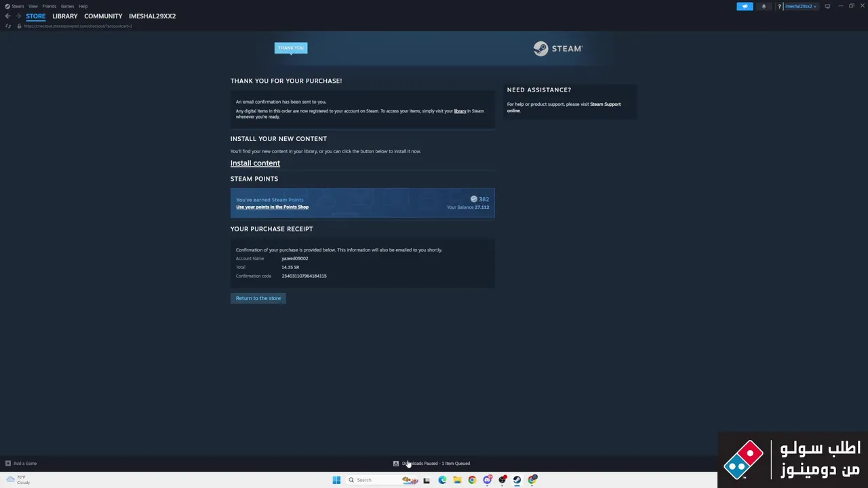View notifications via the bell icon
Image resolution: width=868 pixels, height=488 pixels.
[x=764, y=6]
